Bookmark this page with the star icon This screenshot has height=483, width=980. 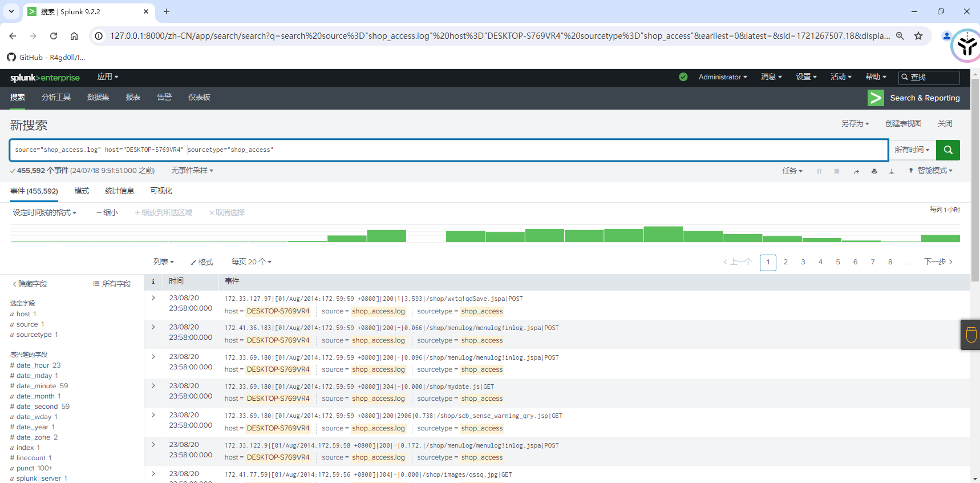point(918,36)
